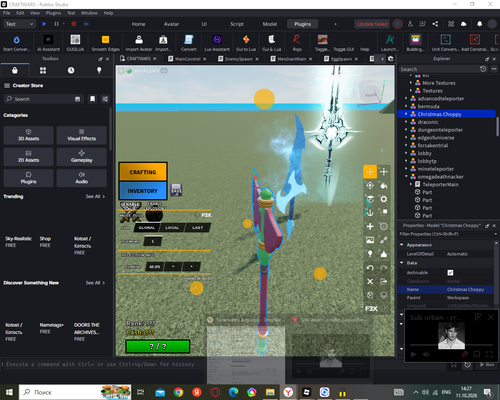Collapse the omegadeathnacker model
The image size is (500, 400).
pyautogui.click(x=406, y=177)
